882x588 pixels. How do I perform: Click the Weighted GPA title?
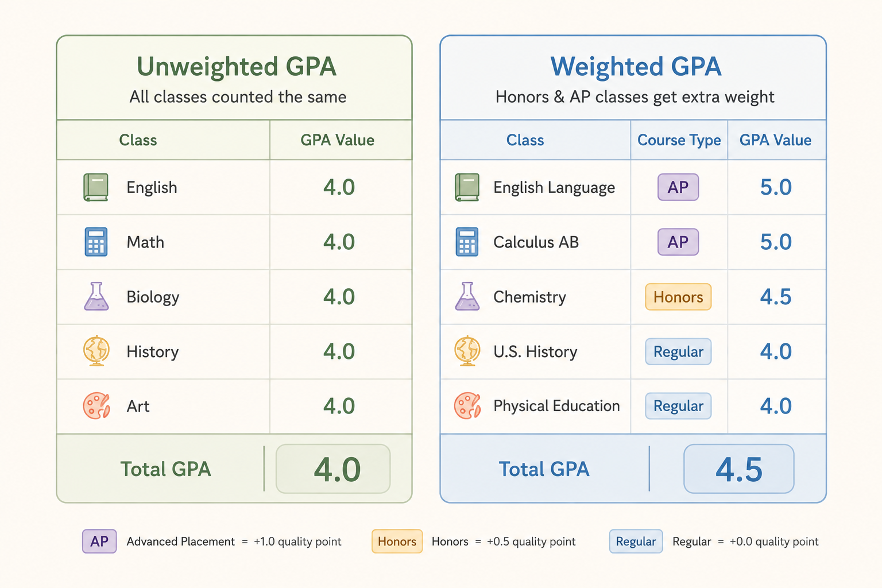pos(636,67)
